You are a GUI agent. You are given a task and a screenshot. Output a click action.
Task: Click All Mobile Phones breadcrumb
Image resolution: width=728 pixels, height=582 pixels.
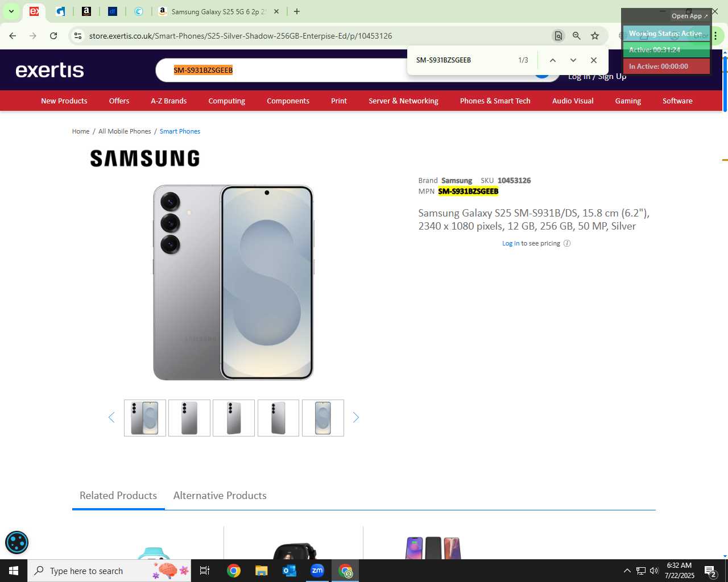click(125, 131)
